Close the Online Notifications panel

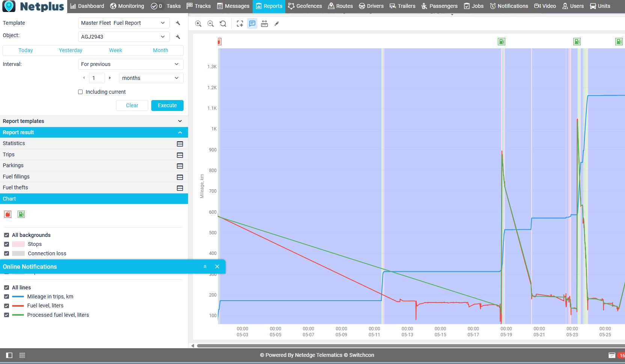pos(217,267)
